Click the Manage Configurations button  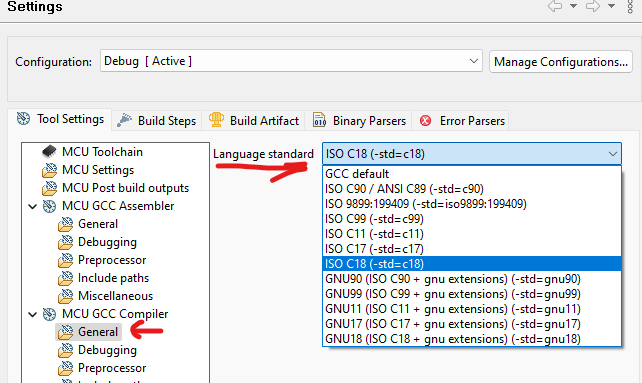[561, 62]
